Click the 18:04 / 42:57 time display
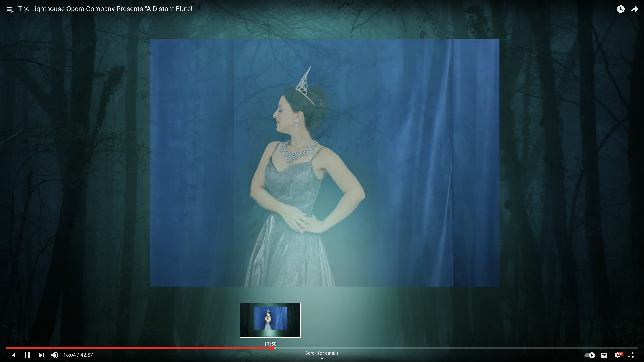The width and height of the screenshot is (644, 362). click(x=78, y=355)
